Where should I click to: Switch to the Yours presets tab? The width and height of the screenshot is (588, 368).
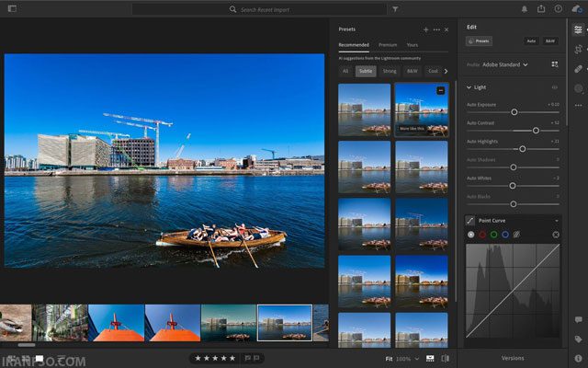(x=413, y=45)
